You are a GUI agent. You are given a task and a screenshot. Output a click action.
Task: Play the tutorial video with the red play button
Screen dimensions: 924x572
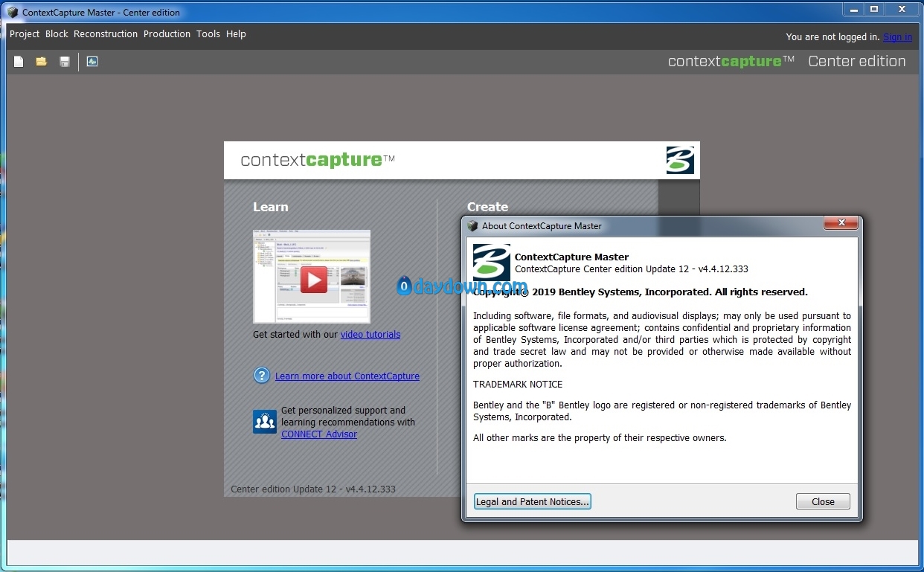(313, 279)
